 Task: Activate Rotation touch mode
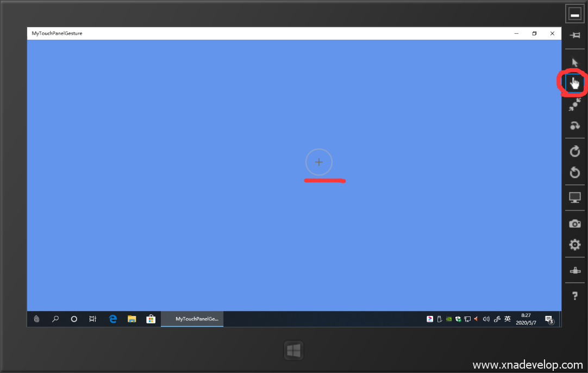point(575,126)
